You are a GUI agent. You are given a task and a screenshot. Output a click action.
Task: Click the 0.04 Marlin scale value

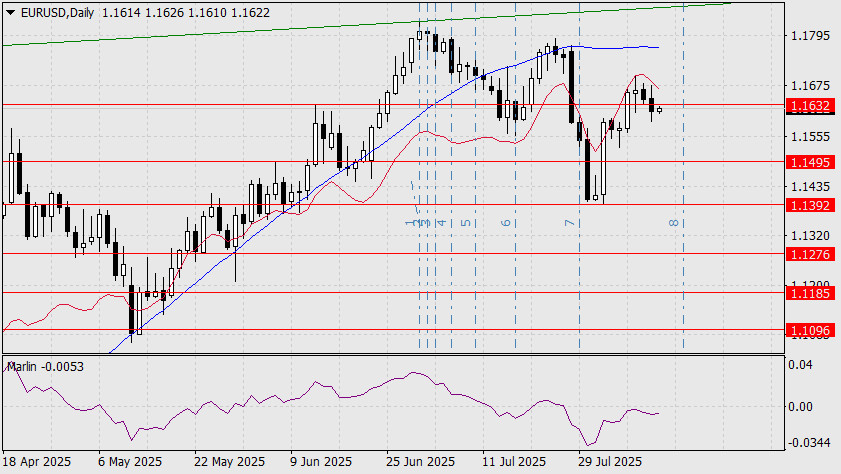(800, 365)
